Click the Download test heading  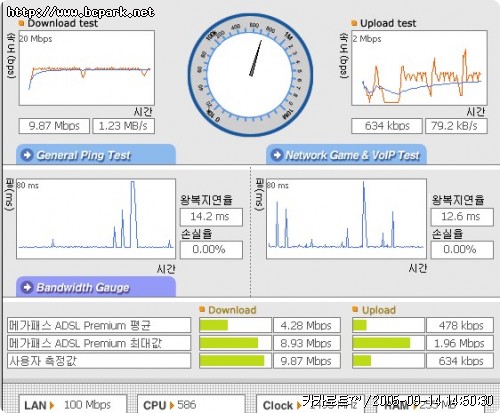[x=63, y=23]
